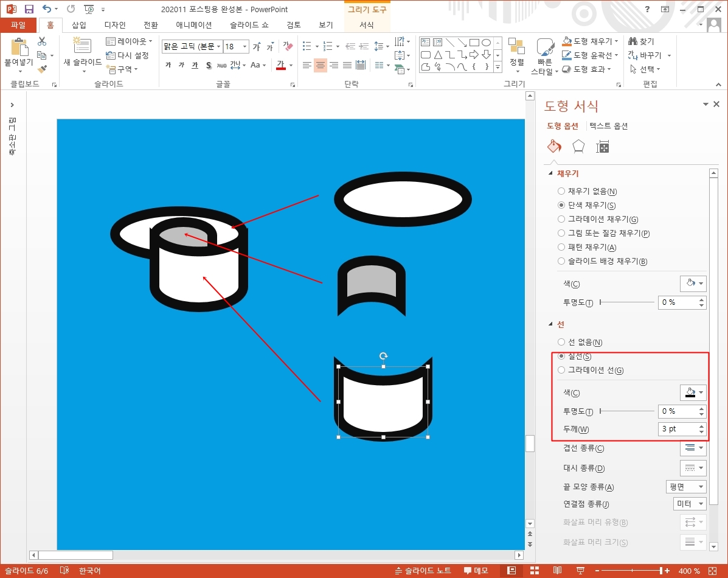Start slideshow from status bar icon

[x=580, y=571]
